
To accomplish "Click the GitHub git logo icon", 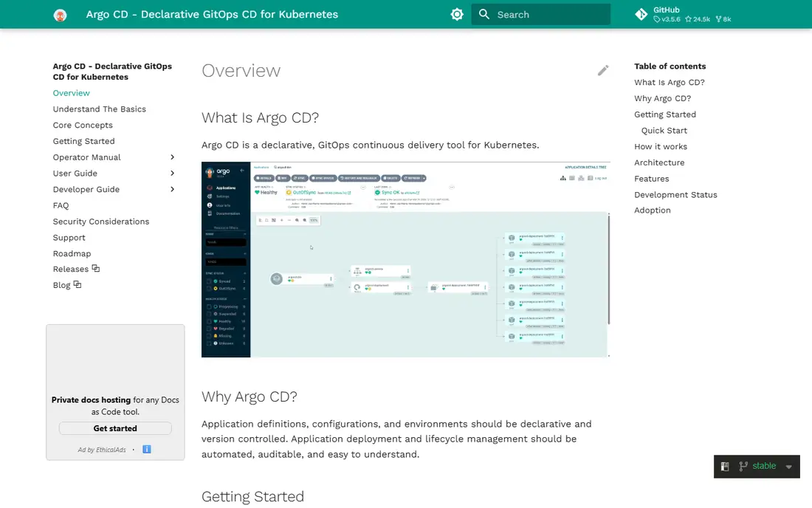I will pyautogui.click(x=641, y=15).
